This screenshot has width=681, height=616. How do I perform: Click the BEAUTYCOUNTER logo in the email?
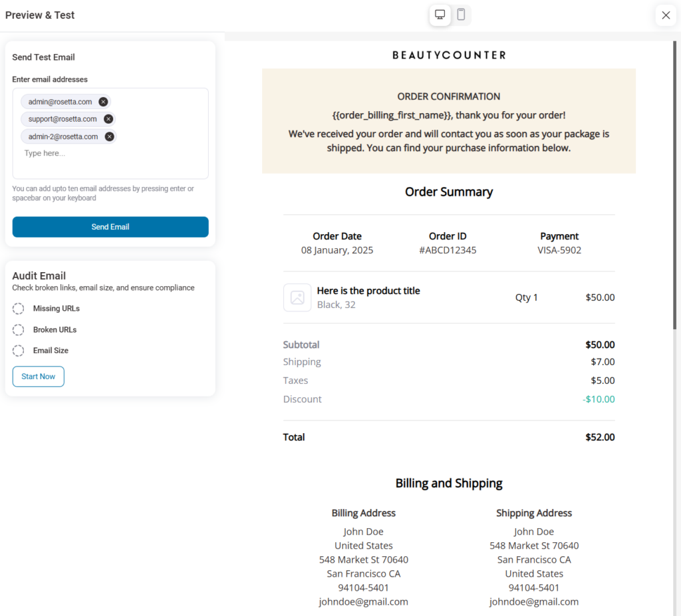coord(449,55)
